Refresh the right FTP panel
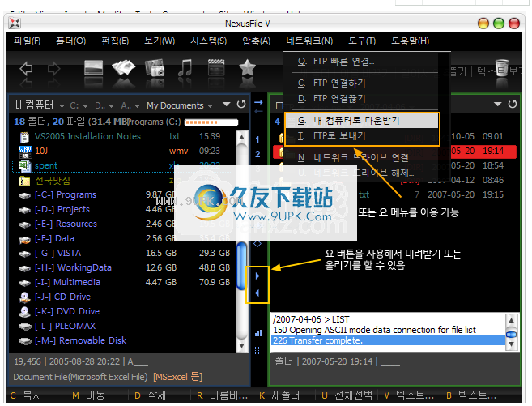 point(513,104)
